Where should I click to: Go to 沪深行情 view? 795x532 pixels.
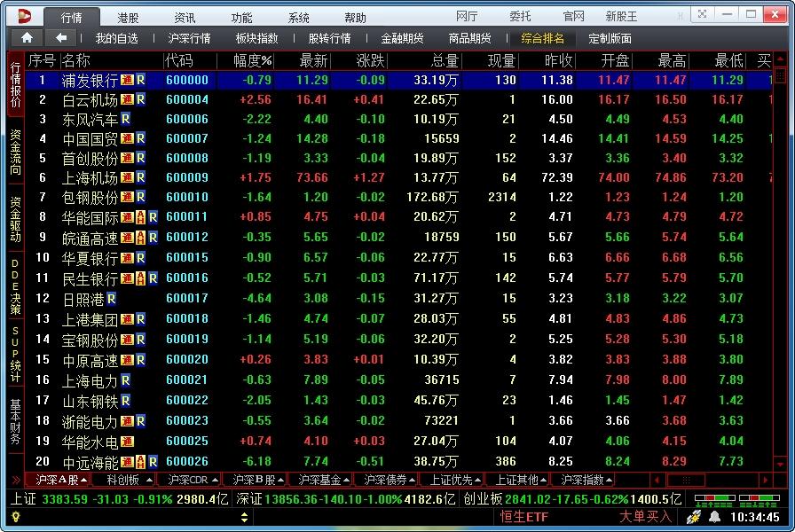(x=189, y=38)
